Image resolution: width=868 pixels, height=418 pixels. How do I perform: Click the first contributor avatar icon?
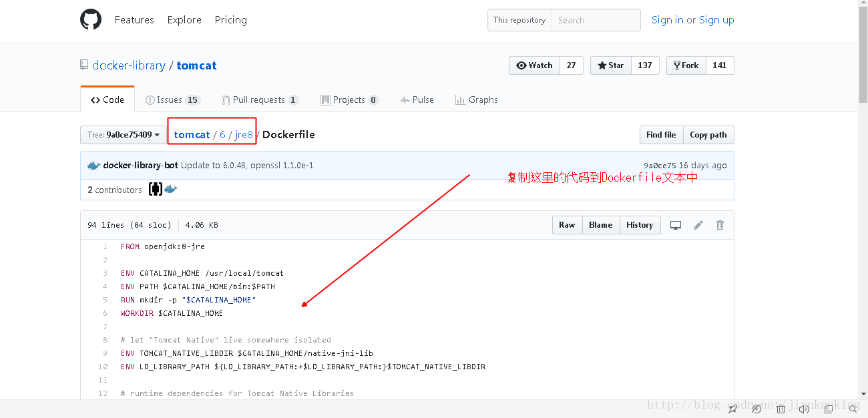coord(155,190)
